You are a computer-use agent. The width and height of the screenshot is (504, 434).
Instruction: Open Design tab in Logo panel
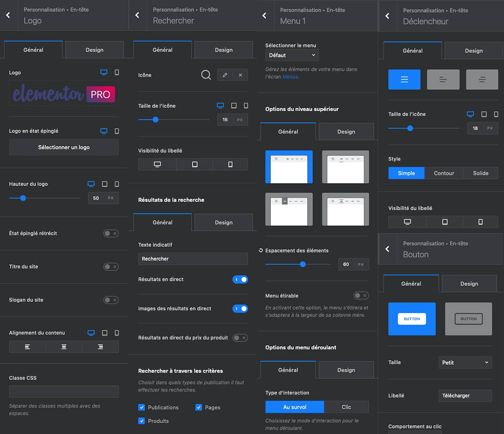(94, 50)
